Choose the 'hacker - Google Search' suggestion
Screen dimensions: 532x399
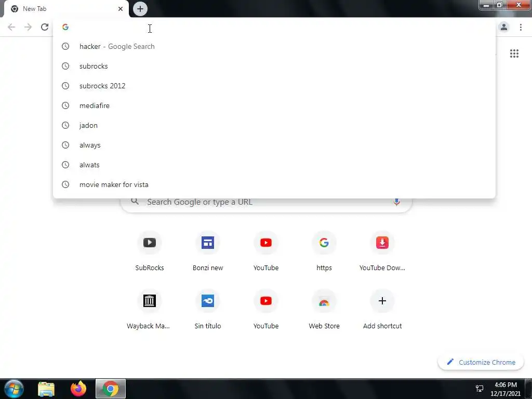click(274, 46)
